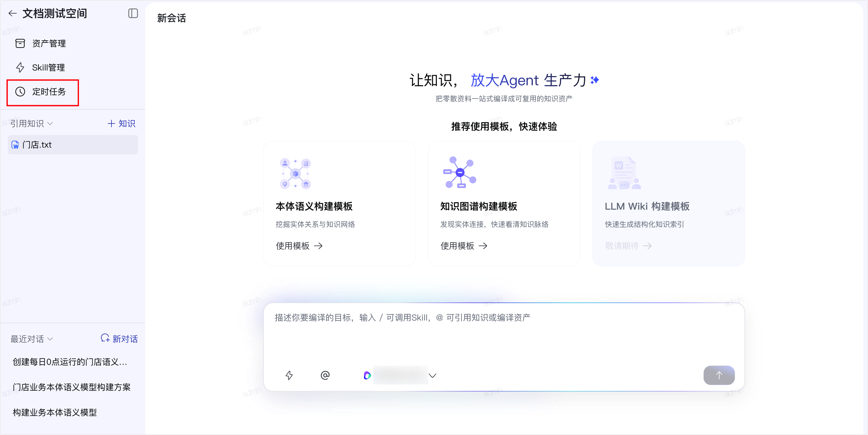Add knowledge with the + 知识 button
Viewport: 868px width, 435px height.
(121, 123)
